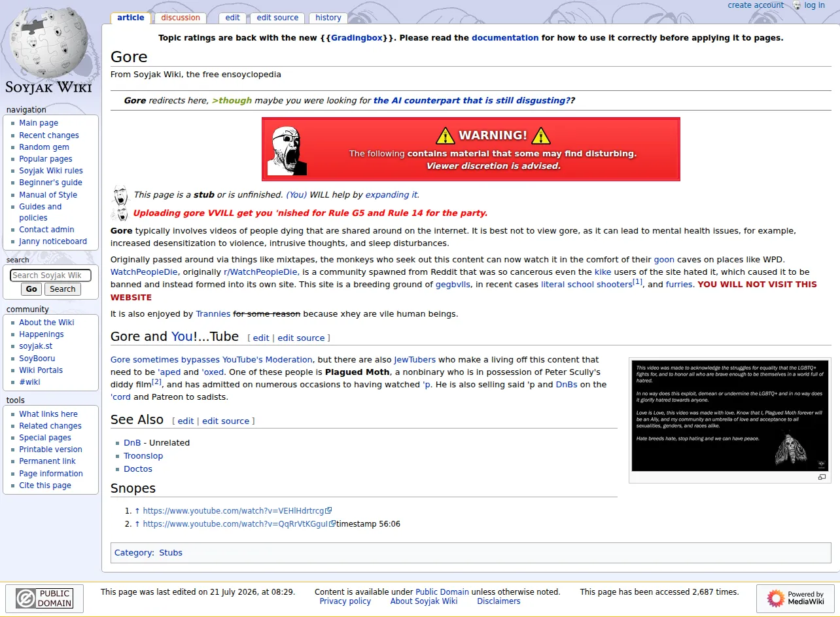
Task: Click the up arrow of the first Snopes reference
Action: tap(137, 510)
